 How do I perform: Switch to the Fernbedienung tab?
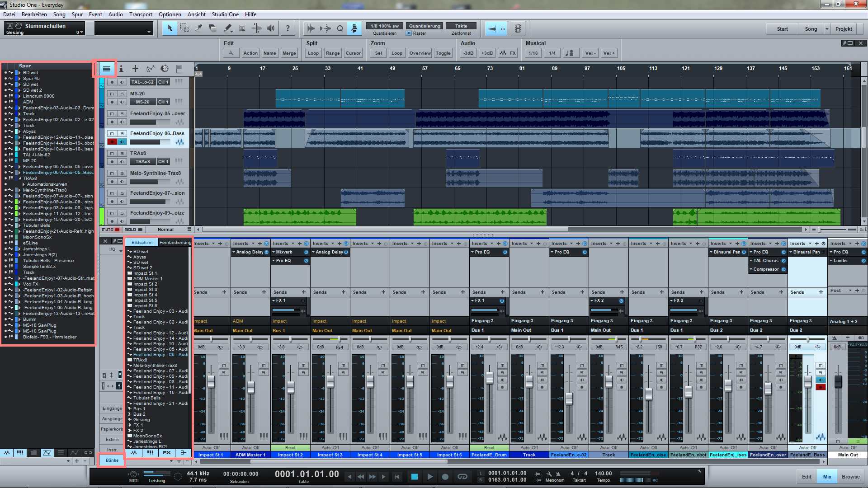pyautogui.click(x=175, y=243)
